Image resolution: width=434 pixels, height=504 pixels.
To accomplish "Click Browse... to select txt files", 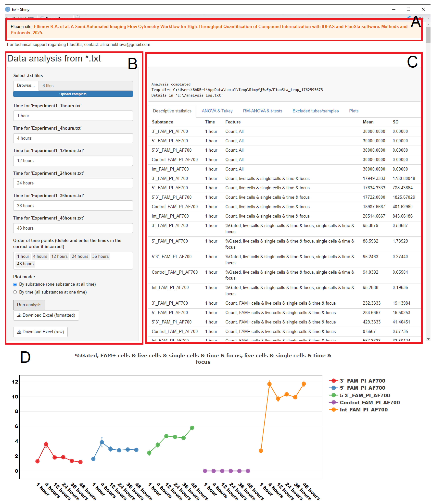I will 26,85.
